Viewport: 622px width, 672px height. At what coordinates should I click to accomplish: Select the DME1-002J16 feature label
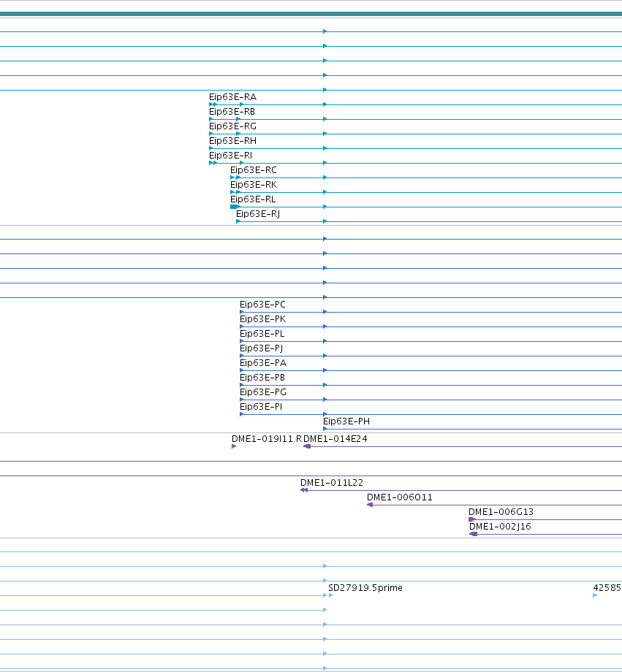500,527
